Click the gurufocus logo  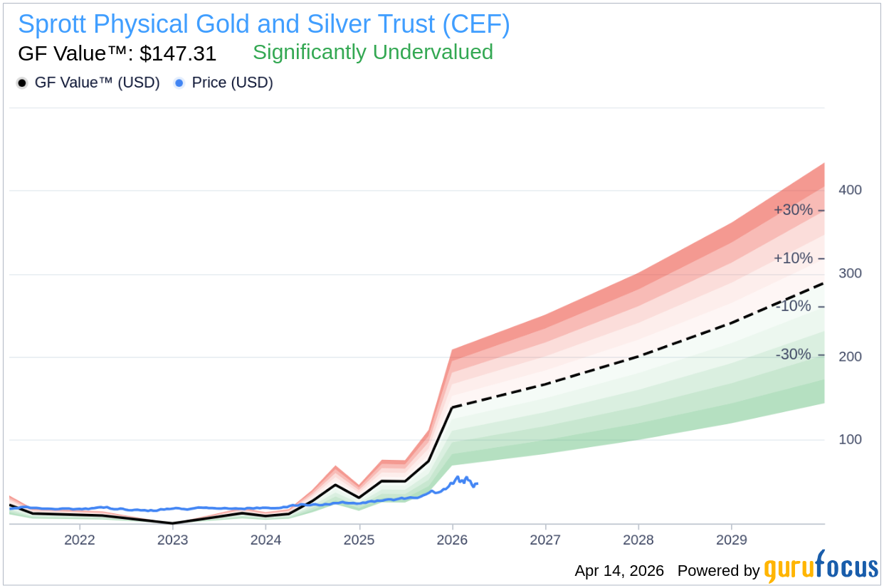tap(821, 569)
